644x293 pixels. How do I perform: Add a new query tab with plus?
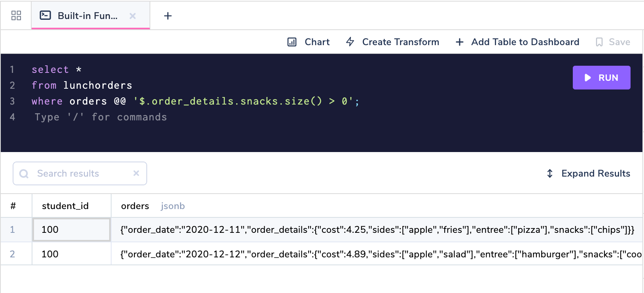click(168, 16)
